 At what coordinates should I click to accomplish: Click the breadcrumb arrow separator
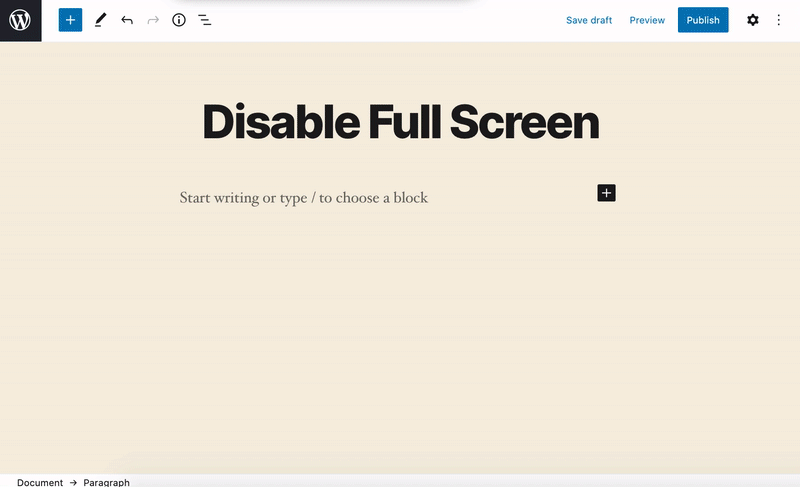pyautogui.click(x=73, y=482)
